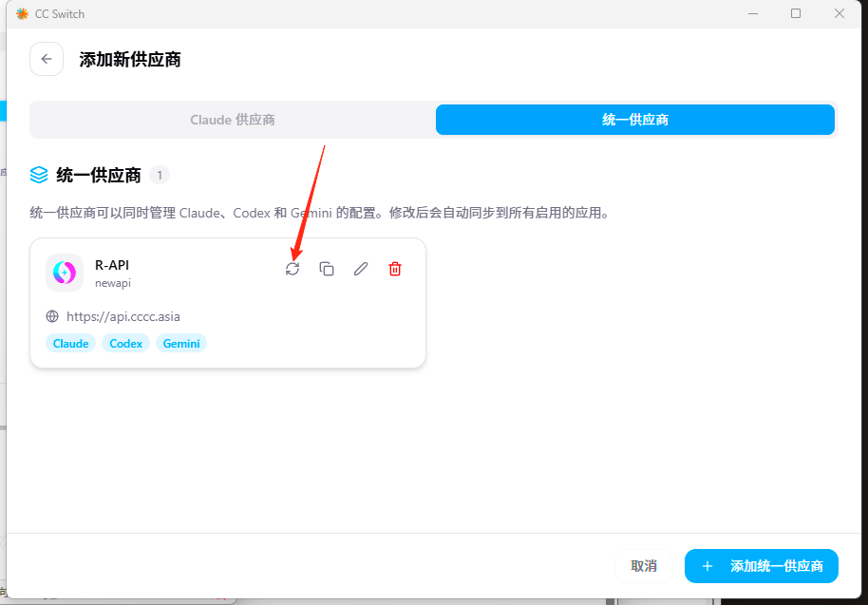868x605 pixels.
Task: Go back with the arrow button
Action: (47, 59)
